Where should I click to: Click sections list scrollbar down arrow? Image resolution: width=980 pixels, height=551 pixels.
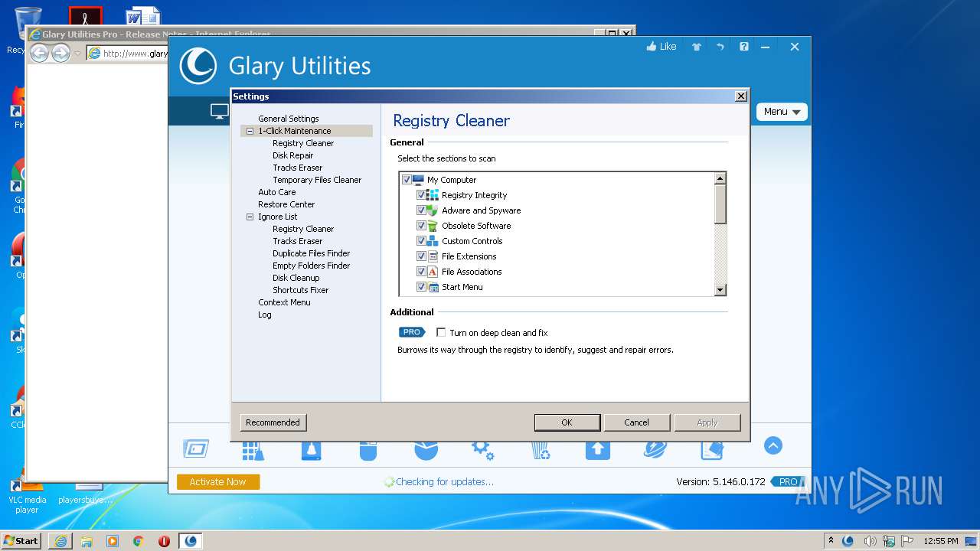[720, 290]
